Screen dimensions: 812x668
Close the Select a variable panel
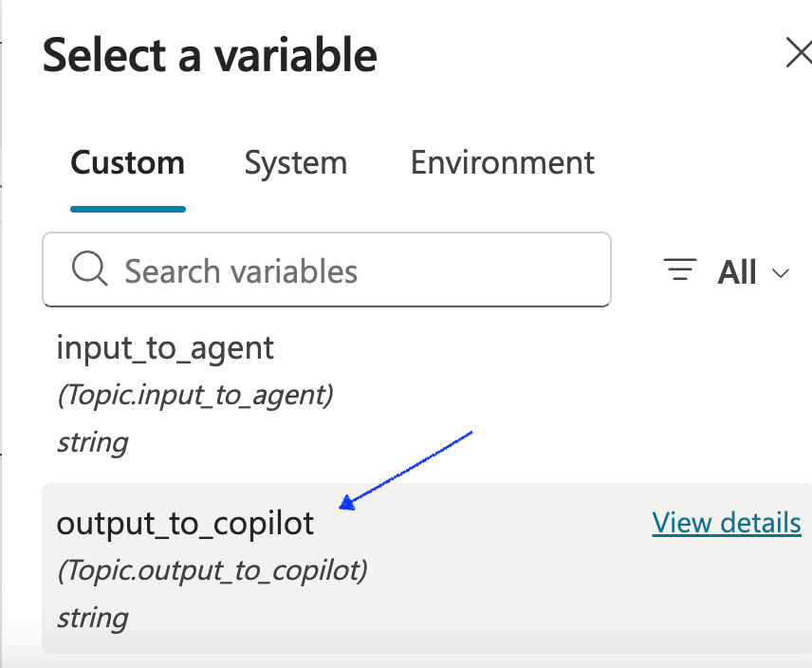point(799,54)
